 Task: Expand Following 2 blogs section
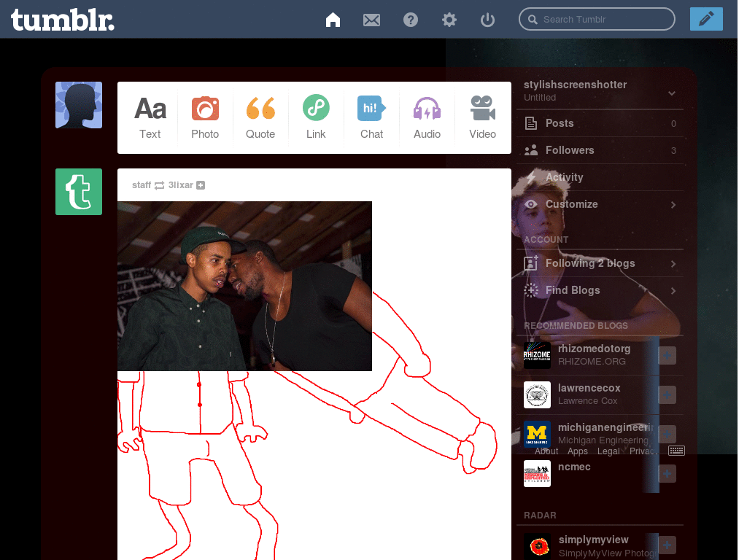pos(600,263)
